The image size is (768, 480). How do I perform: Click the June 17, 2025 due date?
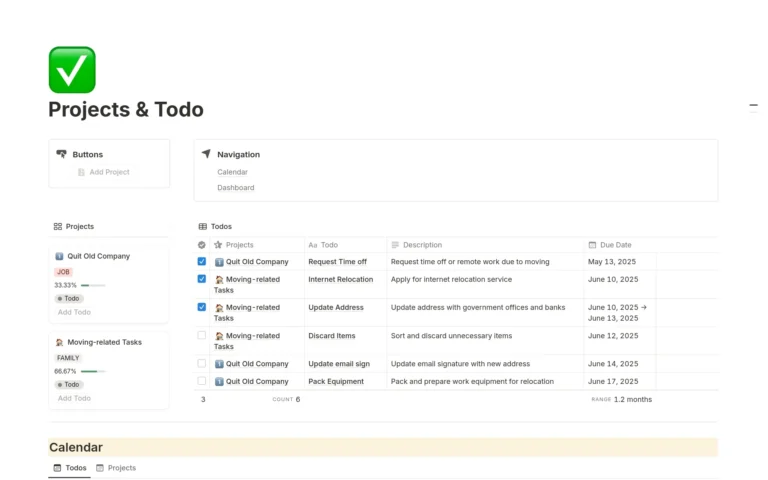point(613,381)
